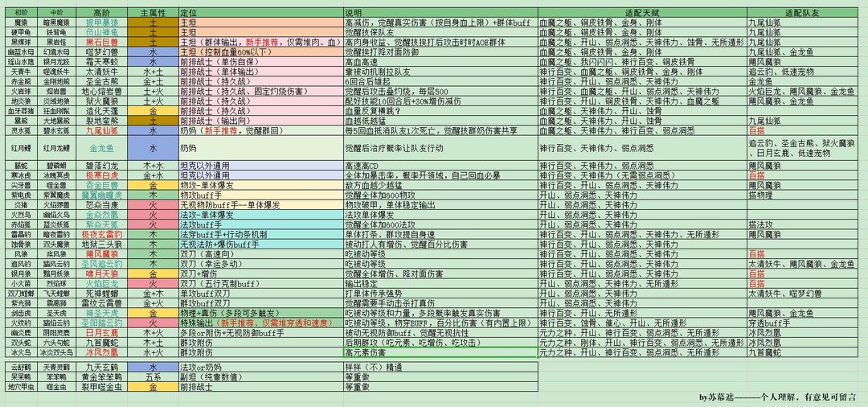868x407 pixels.
Task: Click the 样样（不）精通 cell
Action: (440, 367)
